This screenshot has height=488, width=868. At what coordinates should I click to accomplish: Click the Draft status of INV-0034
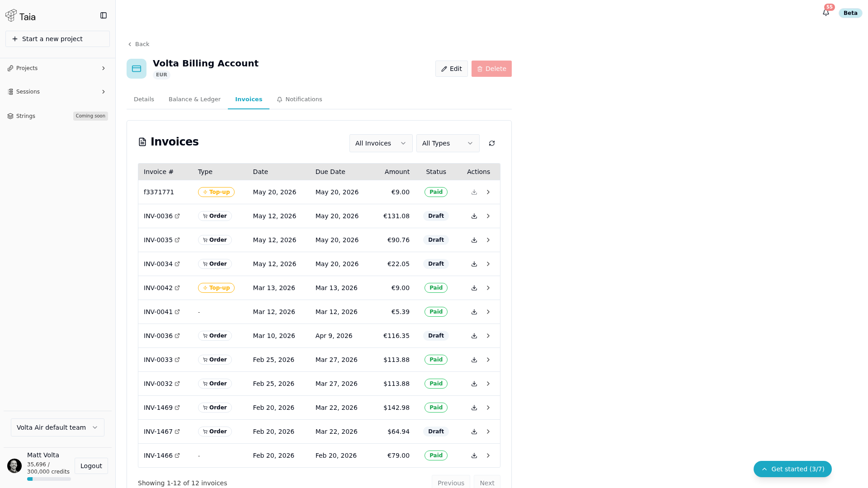pos(436,264)
